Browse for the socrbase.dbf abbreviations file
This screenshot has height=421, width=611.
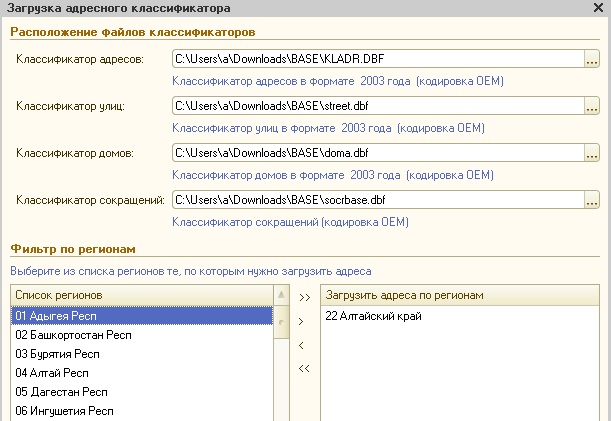click(x=592, y=200)
